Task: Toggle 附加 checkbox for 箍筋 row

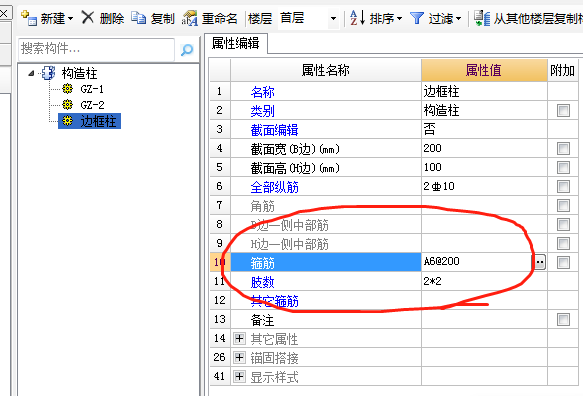Action: point(563,263)
